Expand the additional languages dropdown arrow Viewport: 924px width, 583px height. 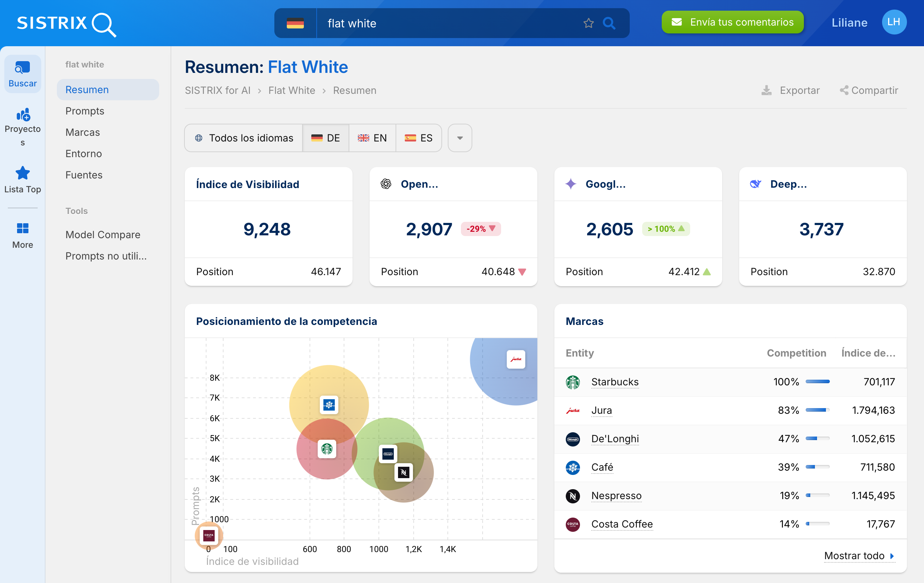tap(460, 138)
